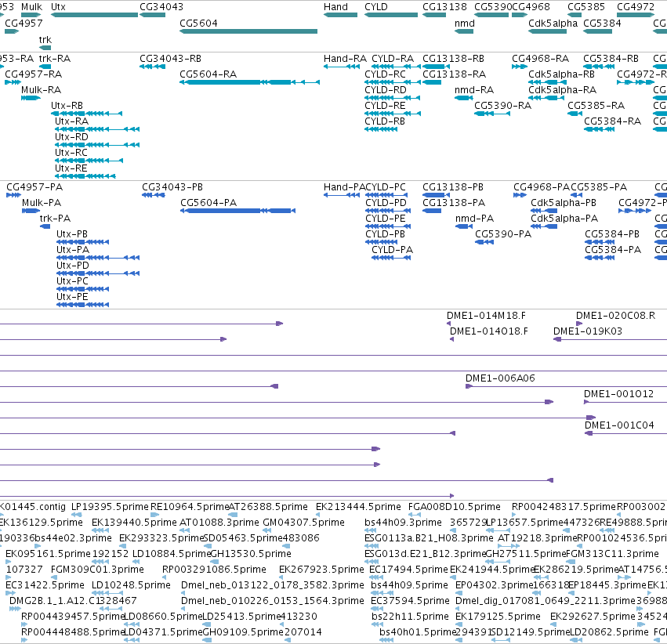Select transcript CYLD-RC
This screenshot has width=667, height=644.
pos(393,82)
